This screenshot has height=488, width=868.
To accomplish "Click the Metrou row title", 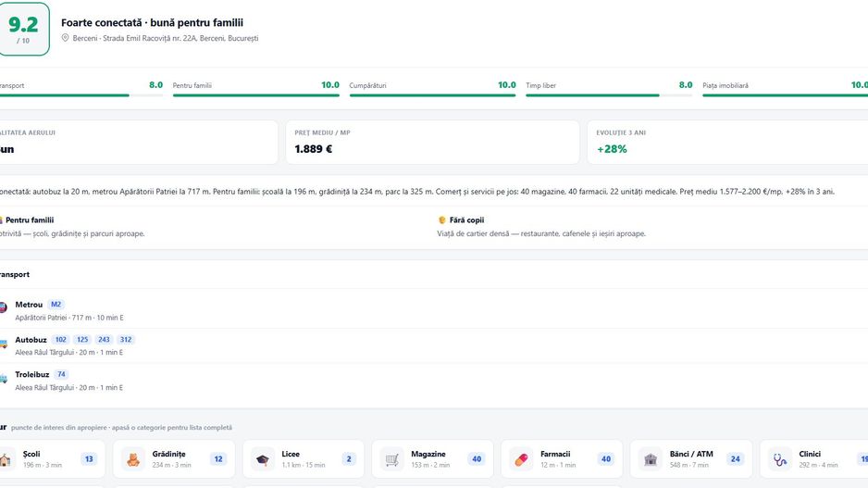I will [x=29, y=305].
